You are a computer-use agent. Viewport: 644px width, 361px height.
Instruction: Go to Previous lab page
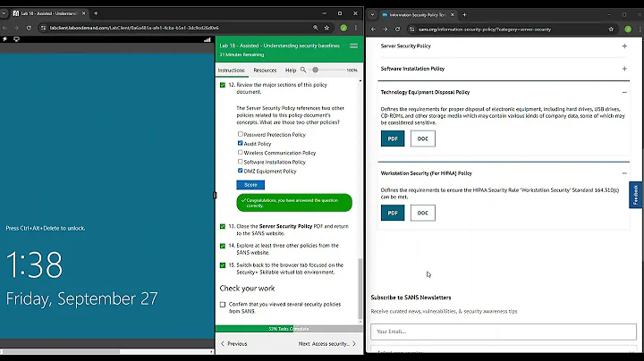point(234,344)
